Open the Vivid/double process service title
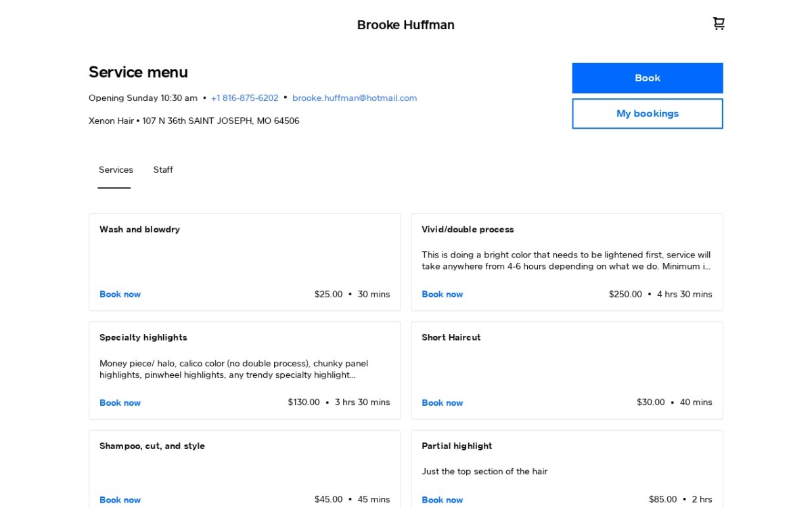812x508 pixels. 468,230
